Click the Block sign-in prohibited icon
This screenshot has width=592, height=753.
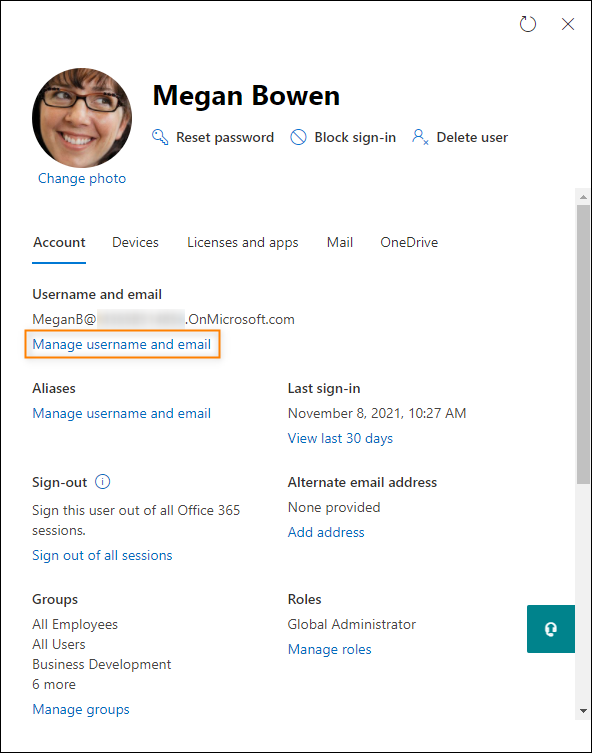click(298, 137)
